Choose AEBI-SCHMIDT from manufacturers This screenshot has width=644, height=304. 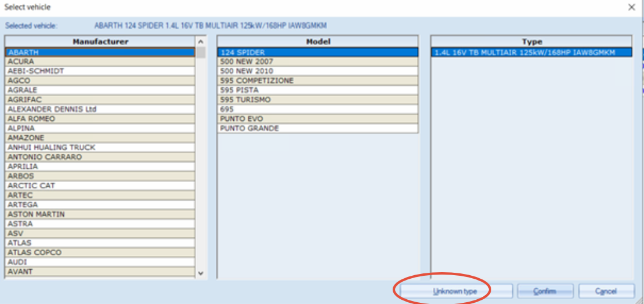(x=100, y=71)
